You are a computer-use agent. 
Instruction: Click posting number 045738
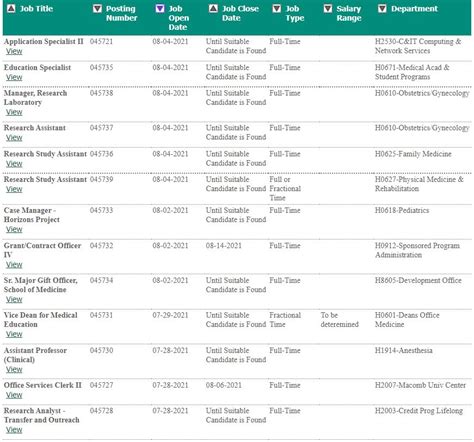(x=102, y=93)
